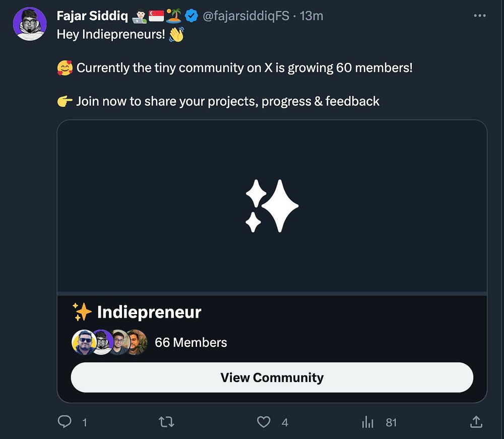Click the third community member avatar
504x439 pixels.
119,342
